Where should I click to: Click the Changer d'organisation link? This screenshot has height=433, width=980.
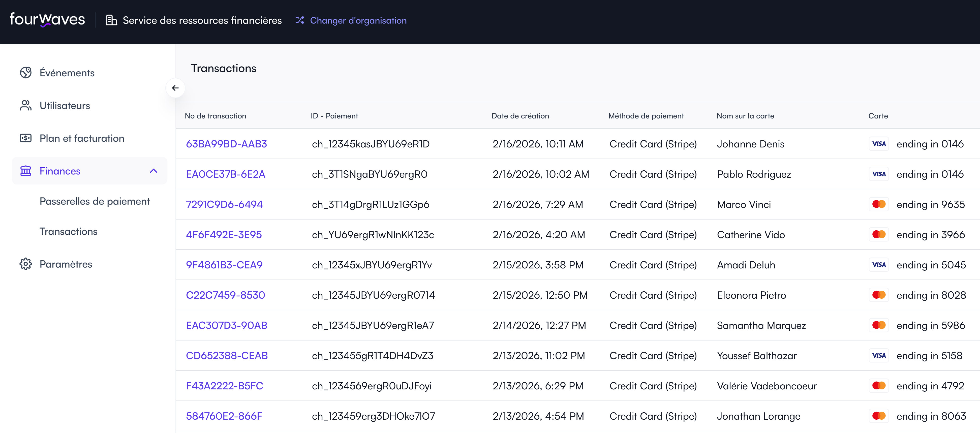pos(358,20)
